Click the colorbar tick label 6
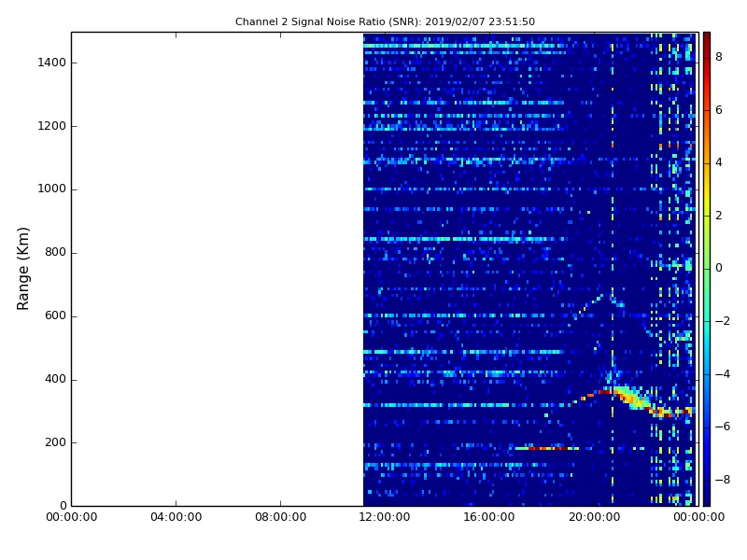The image size is (747, 560). point(719,110)
